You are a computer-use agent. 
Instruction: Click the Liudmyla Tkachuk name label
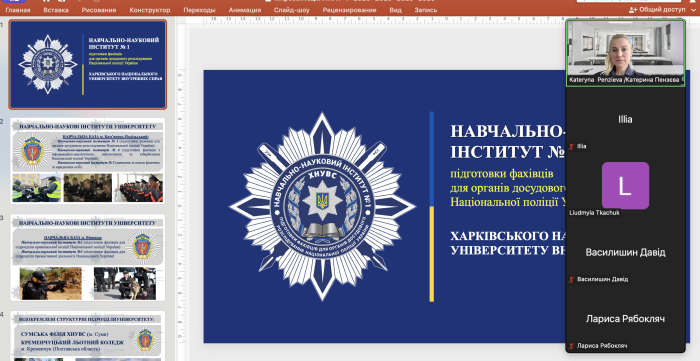coord(594,213)
